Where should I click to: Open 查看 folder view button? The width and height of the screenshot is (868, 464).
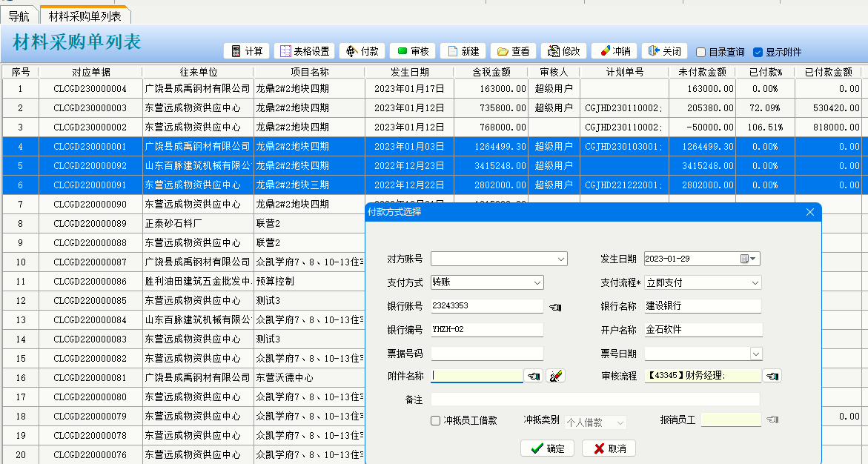tap(513, 51)
